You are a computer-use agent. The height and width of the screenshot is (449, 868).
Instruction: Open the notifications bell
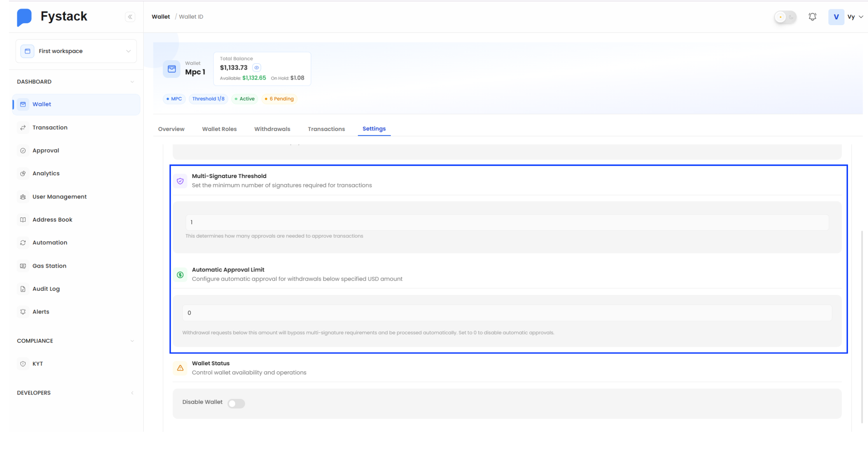coord(812,16)
